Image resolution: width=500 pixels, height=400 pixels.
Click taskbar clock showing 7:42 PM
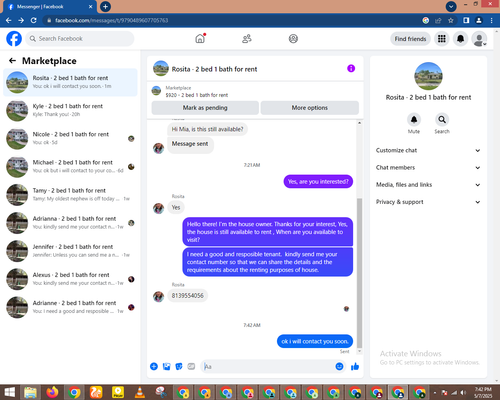tap(483, 392)
